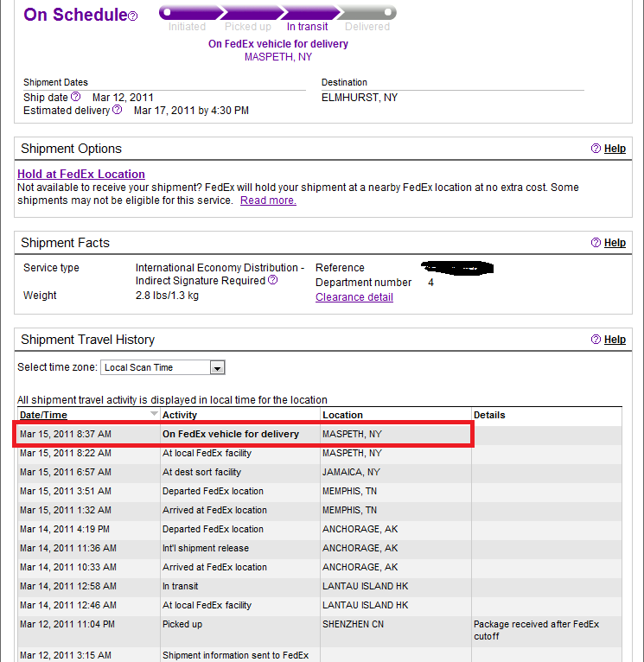Screen dimensions: 644x662
Task: Click the Date/Time sort arrow indicator
Action: 154,414
